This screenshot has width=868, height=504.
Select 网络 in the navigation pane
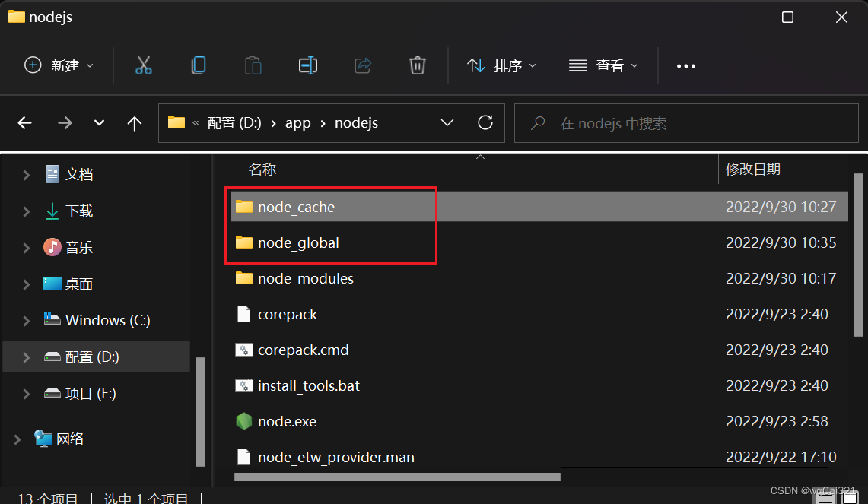pos(70,439)
